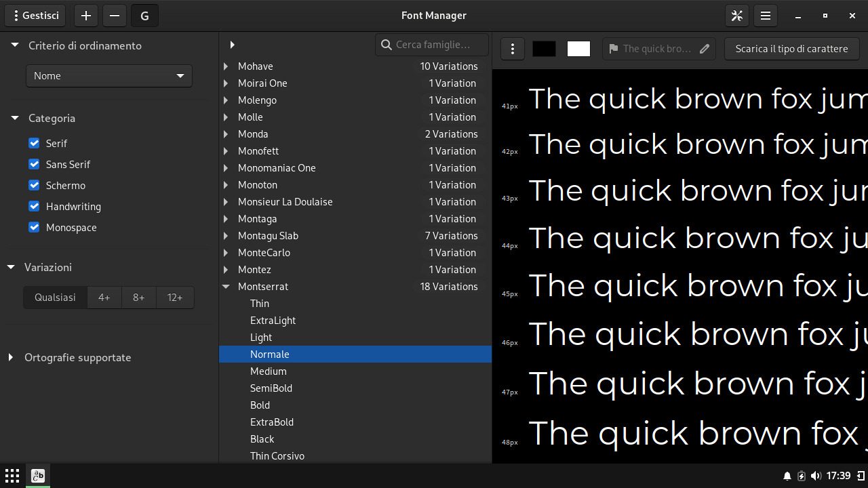
Task: Select the Qualsiasi variations filter
Action: (x=56, y=298)
